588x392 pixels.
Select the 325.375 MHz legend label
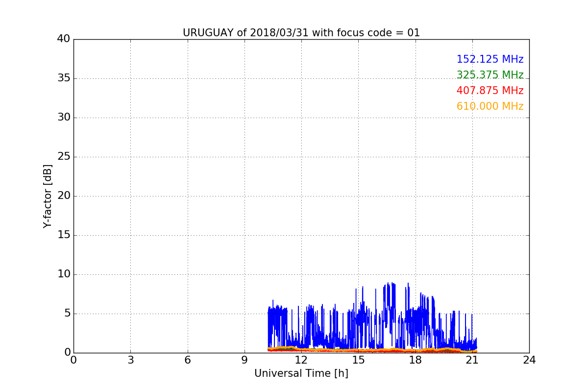click(490, 75)
